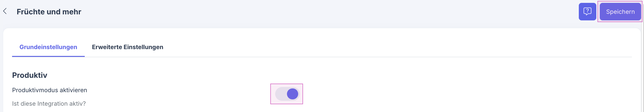
Task: Open the help question-mark chat icon
Action: pos(587,12)
